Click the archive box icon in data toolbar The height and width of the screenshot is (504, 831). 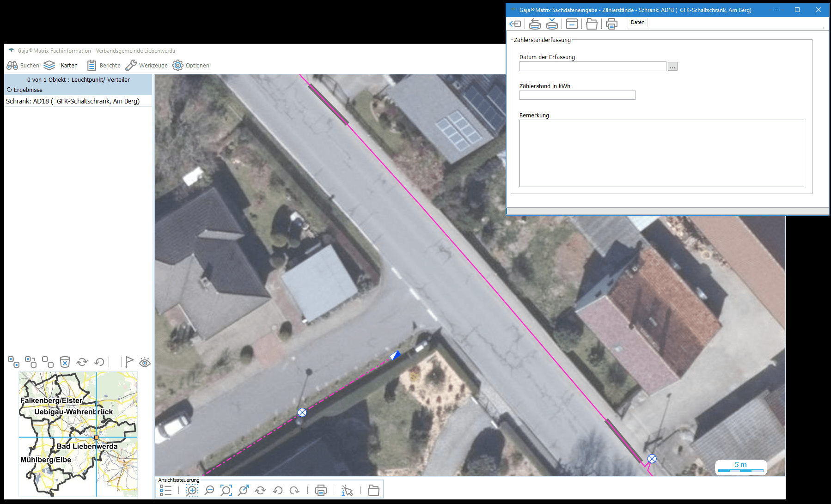tap(572, 24)
